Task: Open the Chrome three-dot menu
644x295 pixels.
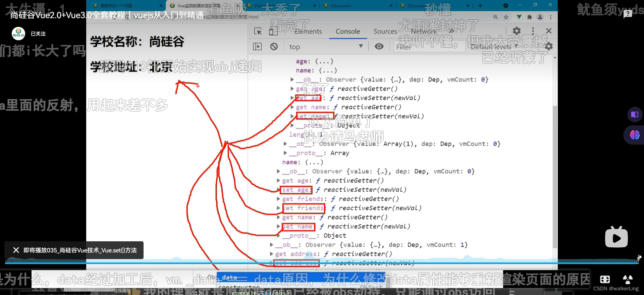Action: tap(551, 17)
